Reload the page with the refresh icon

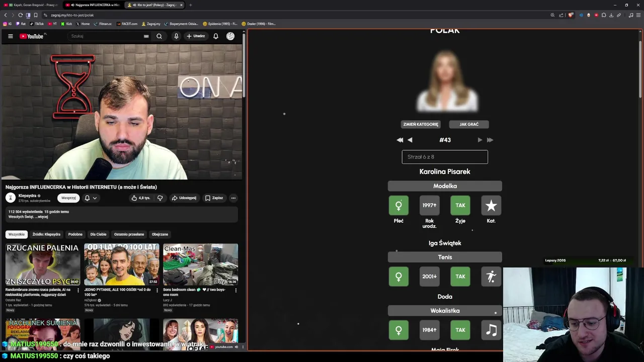[20, 15]
